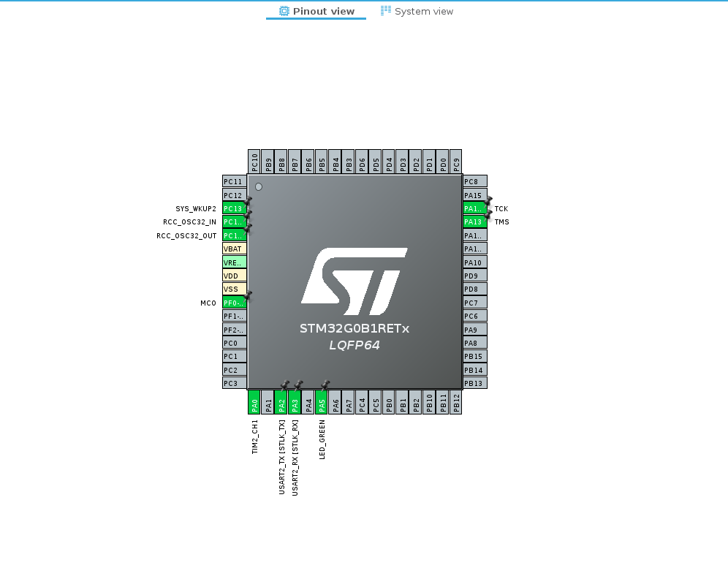Select pin PC0

click(235, 343)
